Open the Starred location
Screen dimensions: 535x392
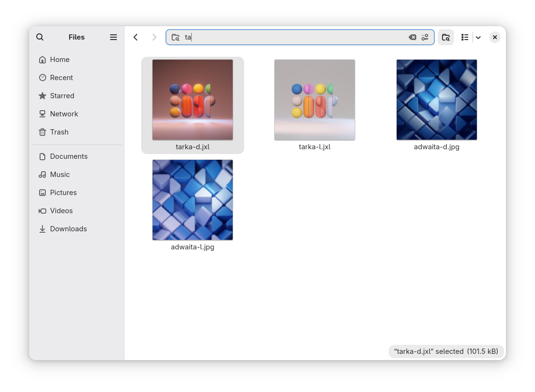pyautogui.click(x=62, y=96)
